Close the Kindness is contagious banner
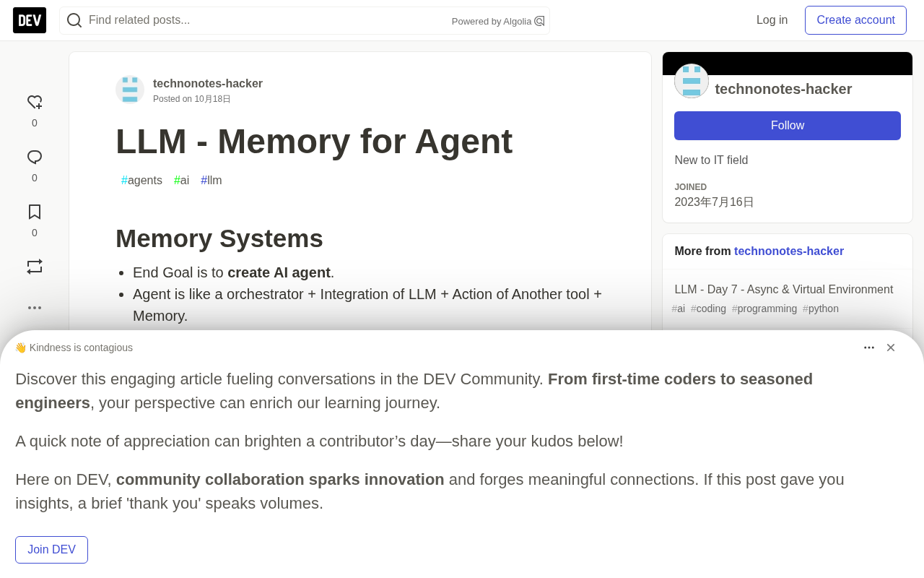The image size is (924, 578). pos(891,348)
